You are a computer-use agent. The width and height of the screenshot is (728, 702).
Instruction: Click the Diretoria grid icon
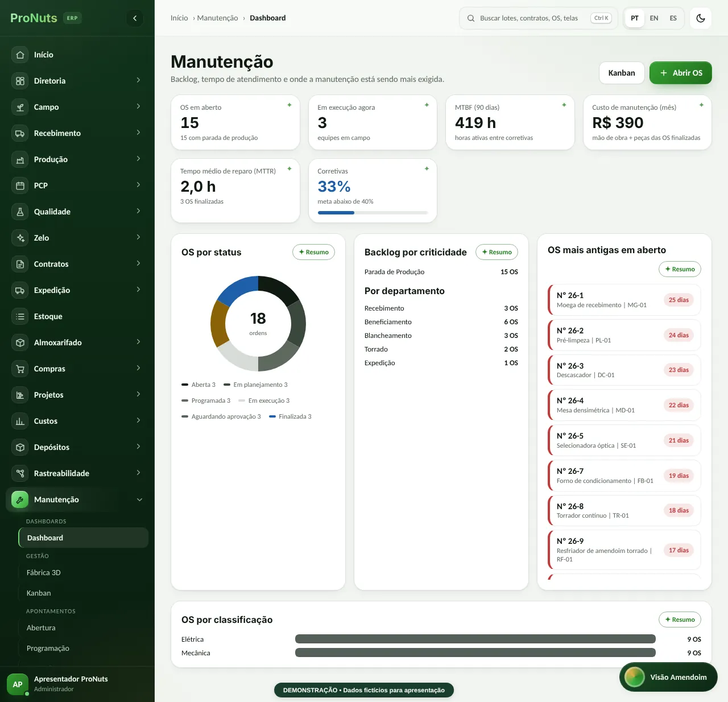(20, 81)
